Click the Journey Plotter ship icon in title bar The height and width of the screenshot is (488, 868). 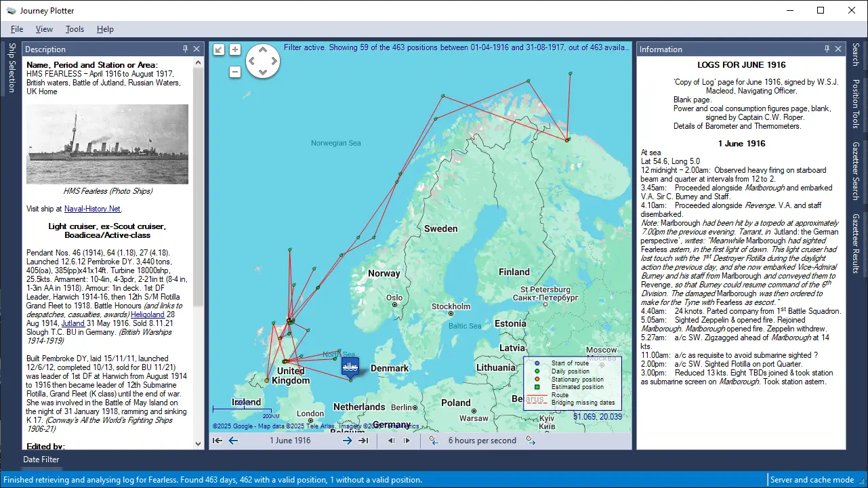[x=12, y=11]
